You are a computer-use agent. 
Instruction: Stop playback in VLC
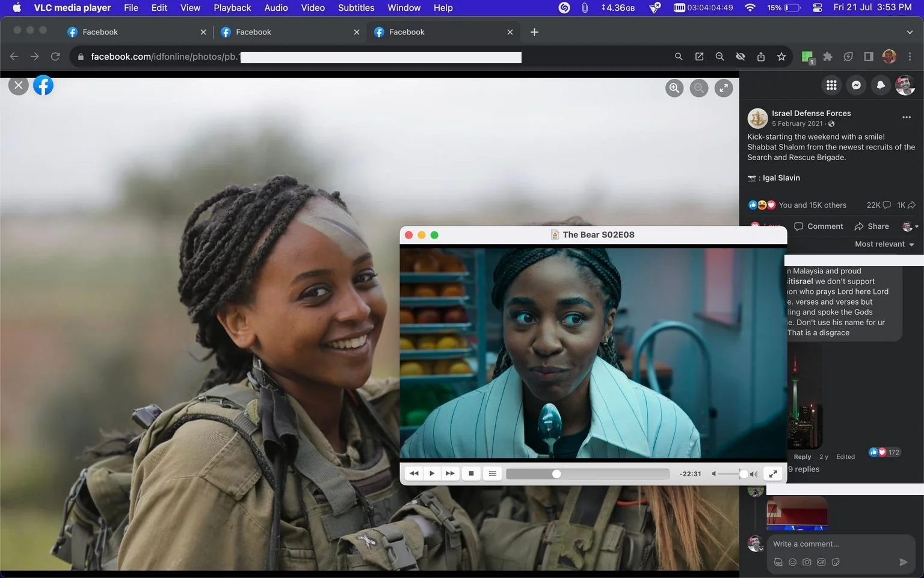471,473
